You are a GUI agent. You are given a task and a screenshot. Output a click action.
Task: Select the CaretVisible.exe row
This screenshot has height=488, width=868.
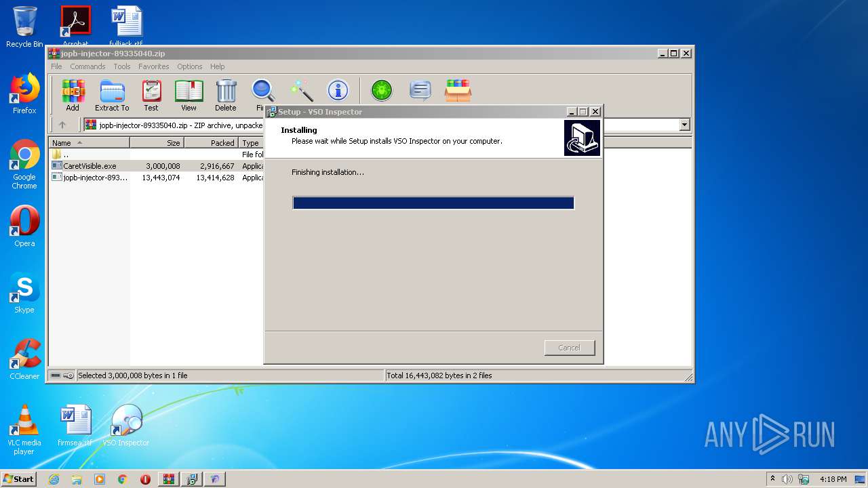coord(156,166)
